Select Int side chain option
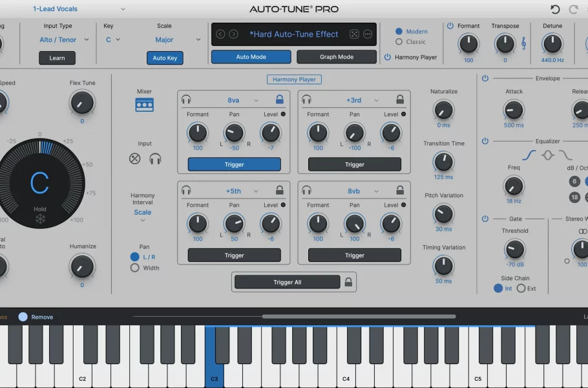This screenshot has height=388, width=588. pos(498,288)
